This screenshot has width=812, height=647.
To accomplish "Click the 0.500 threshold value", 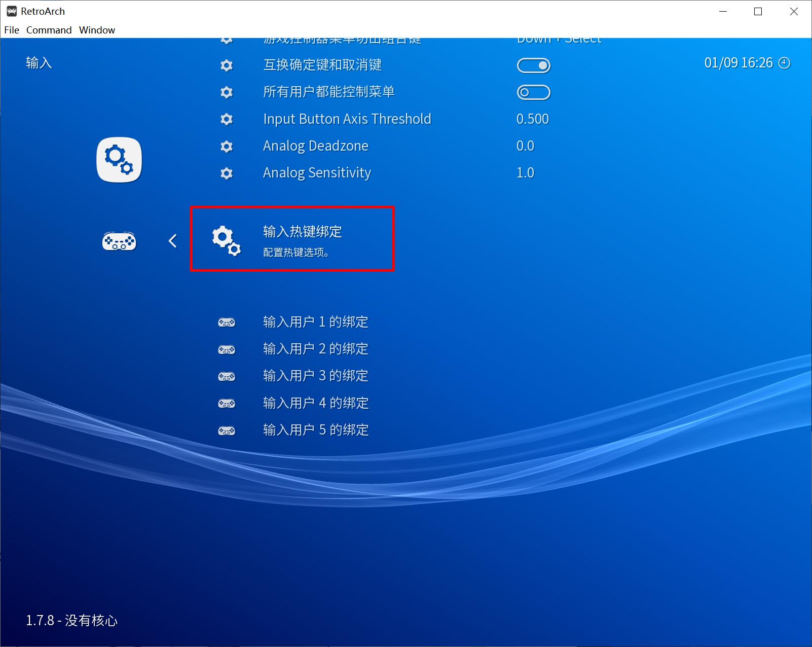I will [x=533, y=119].
